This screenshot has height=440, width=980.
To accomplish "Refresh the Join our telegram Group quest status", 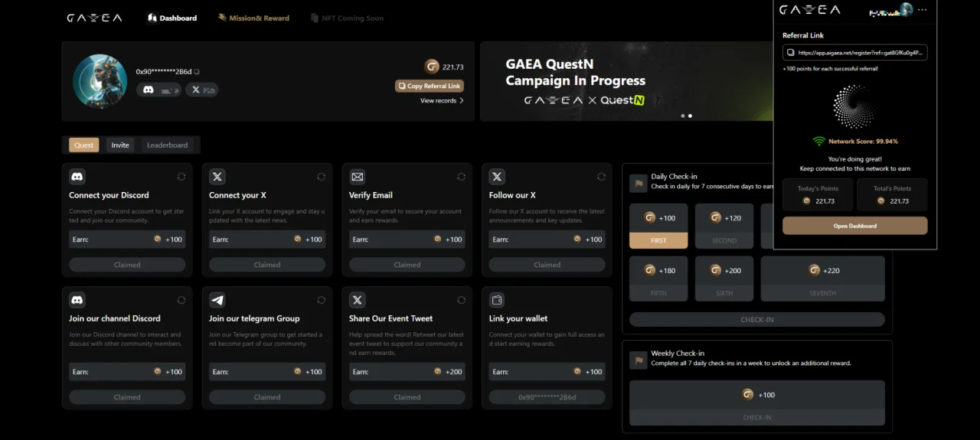I will click(322, 300).
